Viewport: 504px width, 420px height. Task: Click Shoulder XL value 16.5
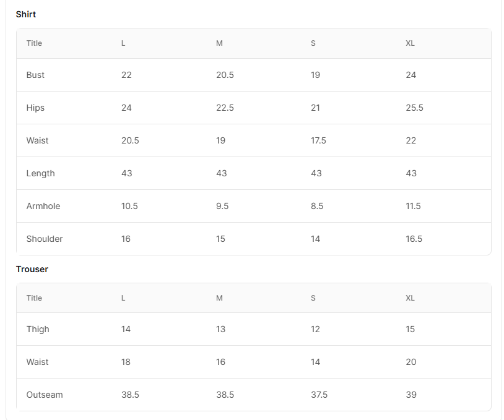coord(414,239)
